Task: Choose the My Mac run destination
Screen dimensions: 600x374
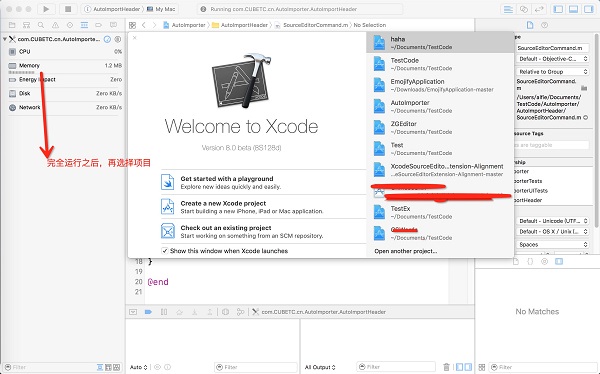Action: [x=161, y=9]
